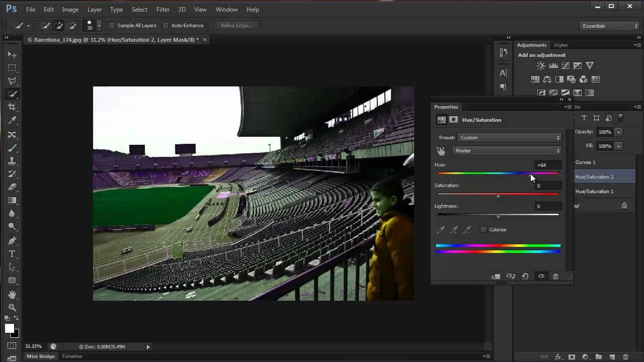The image size is (644, 362).
Task: Select the Quick Selection tool in toolbox
Action: point(12,94)
